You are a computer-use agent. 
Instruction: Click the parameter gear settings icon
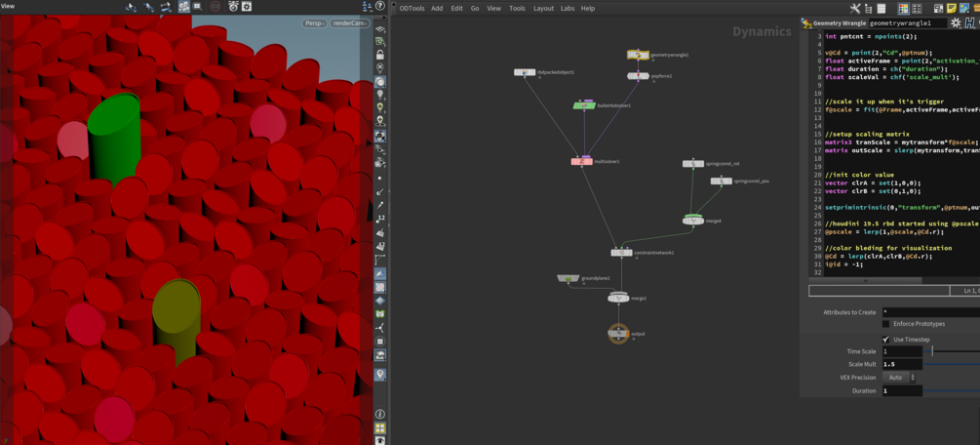(x=956, y=23)
